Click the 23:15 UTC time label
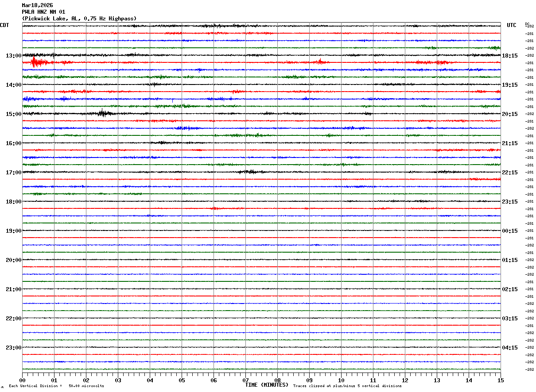Image resolution: width=536 pixels, height=392 pixels. pyautogui.click(x=510, y=202)
